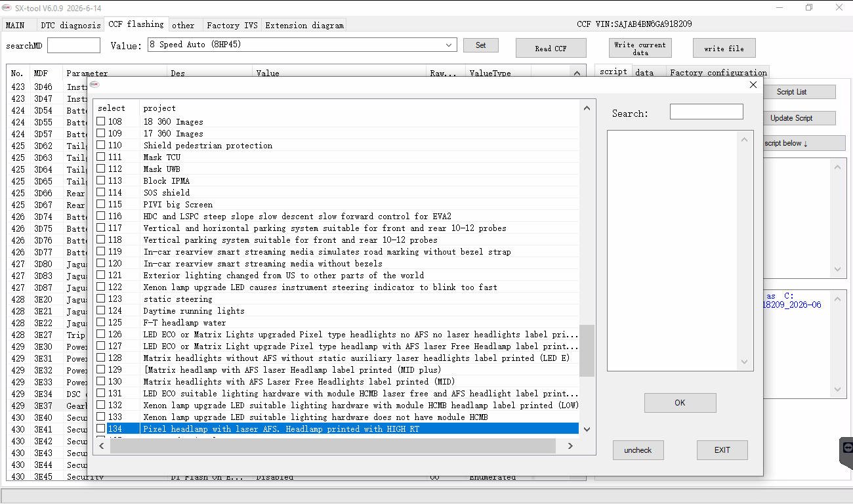Tick checkbox 115 PIVI big Screen
Viewport: 853px width, 504px height.
(101, 204)
